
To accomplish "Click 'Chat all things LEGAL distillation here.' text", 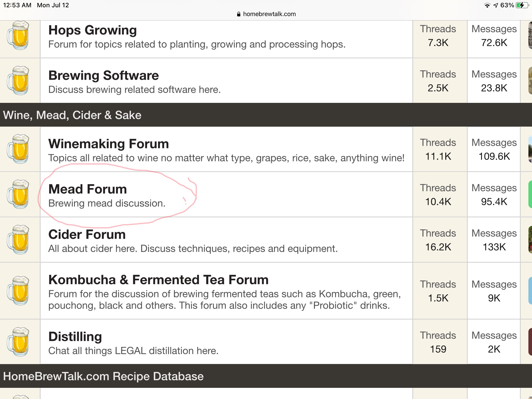I will [134, 351].
